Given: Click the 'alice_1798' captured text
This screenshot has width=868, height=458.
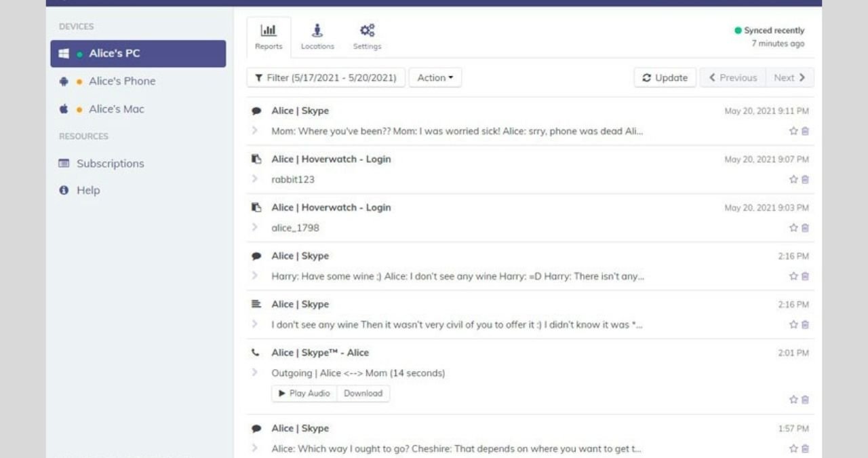Looking at the screenshot, I should pos(295,228).
